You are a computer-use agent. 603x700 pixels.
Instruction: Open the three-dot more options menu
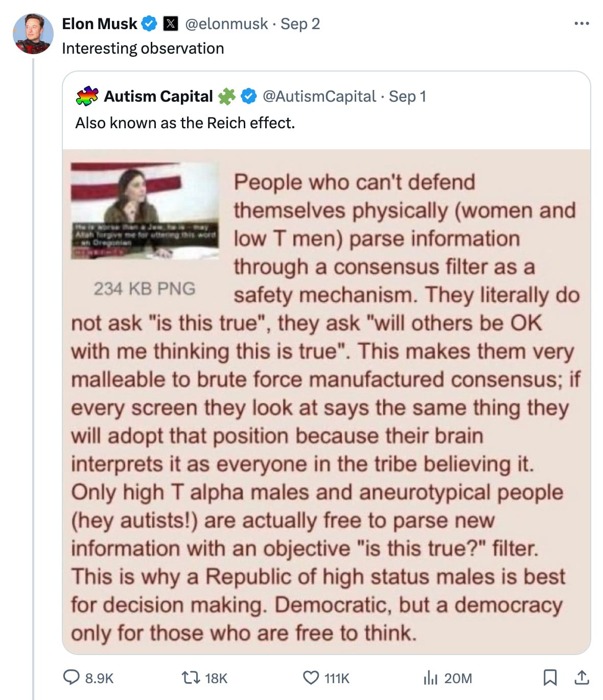click(x=582, y=24)
